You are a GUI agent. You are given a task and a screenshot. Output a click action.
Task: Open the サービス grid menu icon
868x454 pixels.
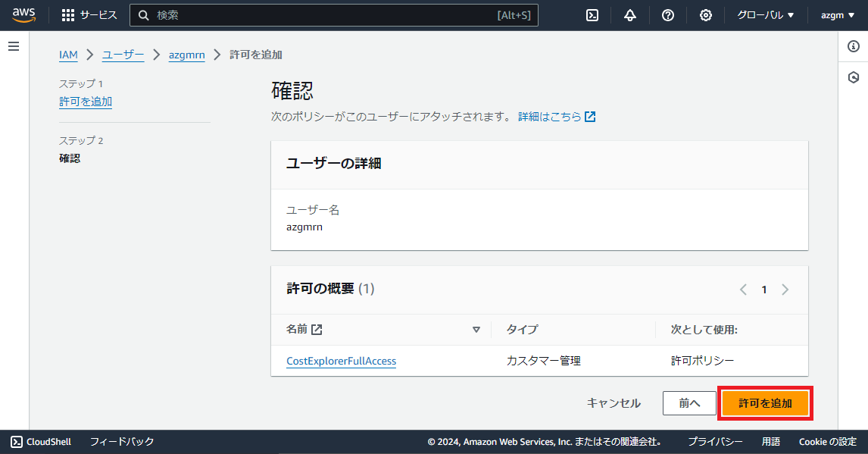67,14
